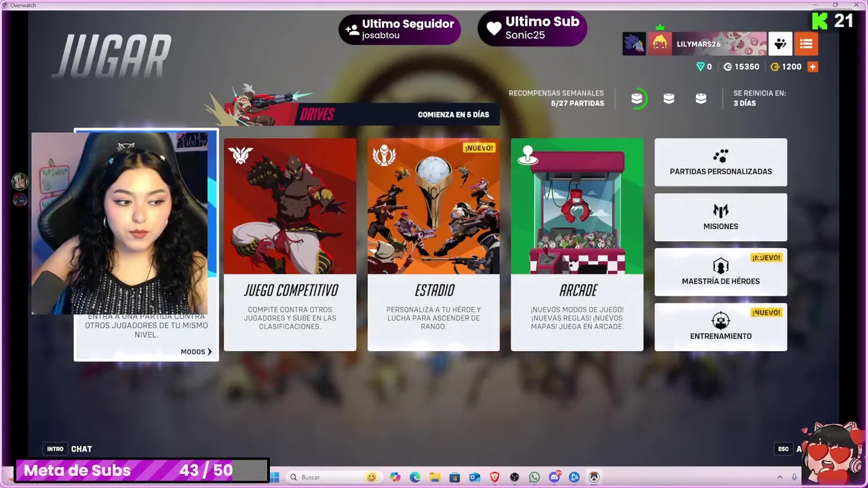Open the Arcade mode card
The image size is (868, 488).
point(577,245)
